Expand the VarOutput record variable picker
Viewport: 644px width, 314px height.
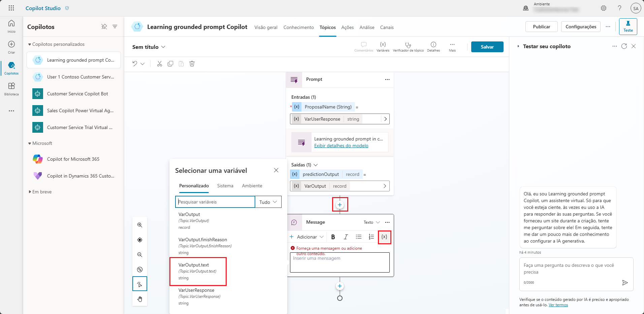pos(385,186)
